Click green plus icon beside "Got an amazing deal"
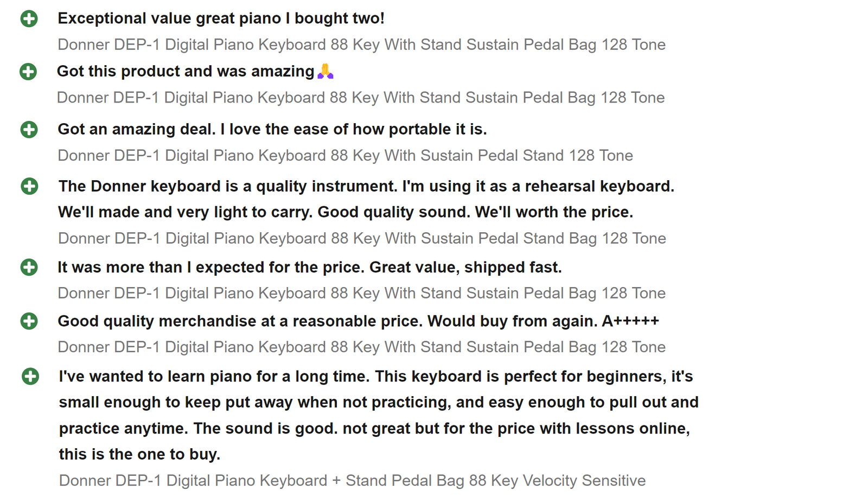The width and height of the screenshot is (868, 503). coord(29,130)
